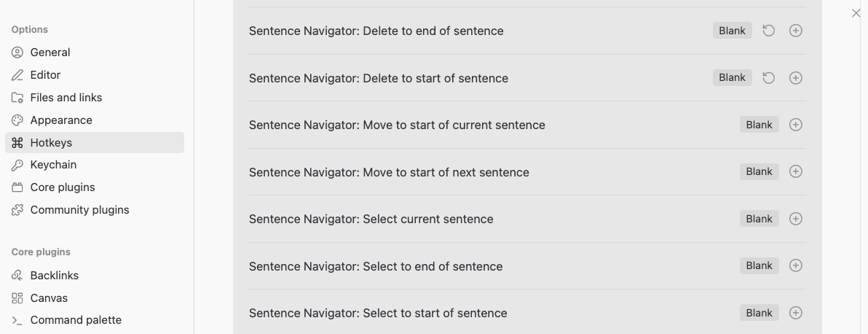This screenshot has height=334, width=868.
Task: Add hotkey for Delete to end of sentence
Action: [796, 31]
